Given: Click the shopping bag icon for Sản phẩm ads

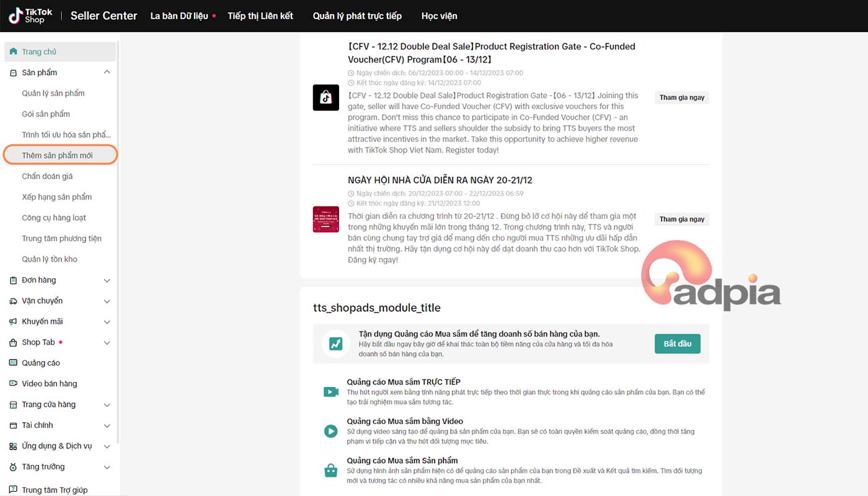Looking at the screenshot, I should [330, 471].
